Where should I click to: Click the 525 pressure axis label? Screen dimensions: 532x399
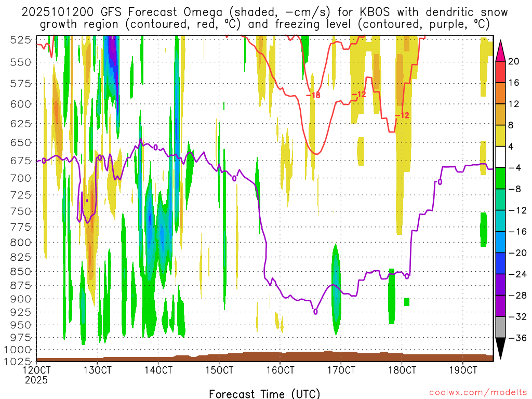(21, 40)
